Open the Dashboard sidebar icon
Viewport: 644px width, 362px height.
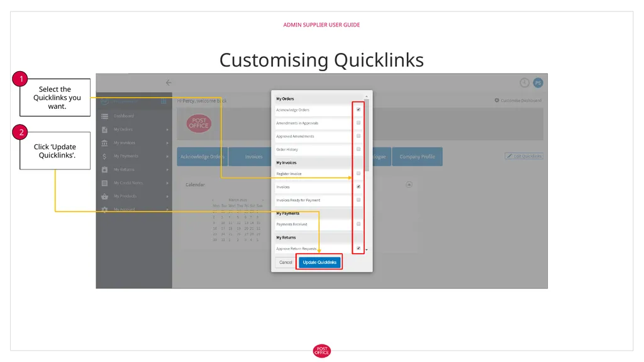tap(105, 116)
